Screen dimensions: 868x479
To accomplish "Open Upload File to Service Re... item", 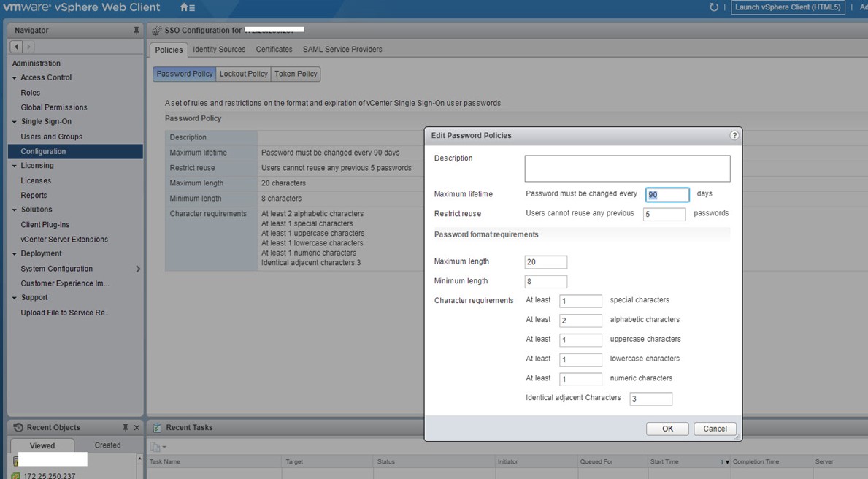I will [x=65, y=313].
